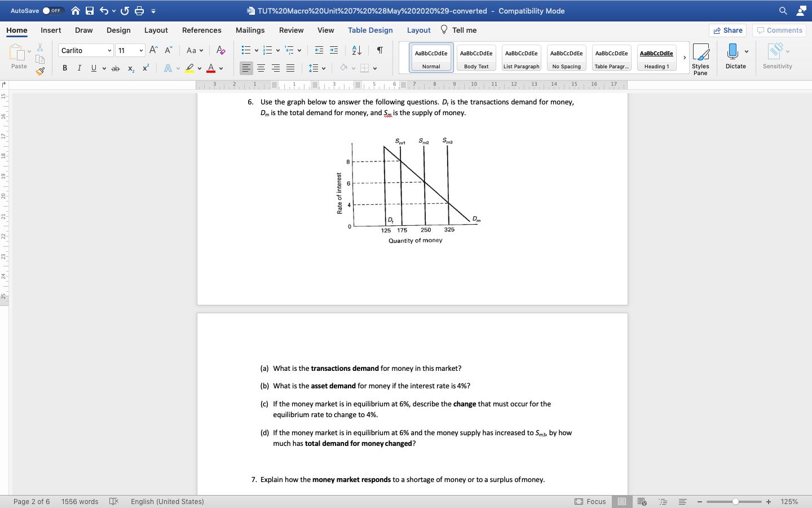Switch to Focus mode
This screenshot has height=508, width=812.
(x=590, y=501)
